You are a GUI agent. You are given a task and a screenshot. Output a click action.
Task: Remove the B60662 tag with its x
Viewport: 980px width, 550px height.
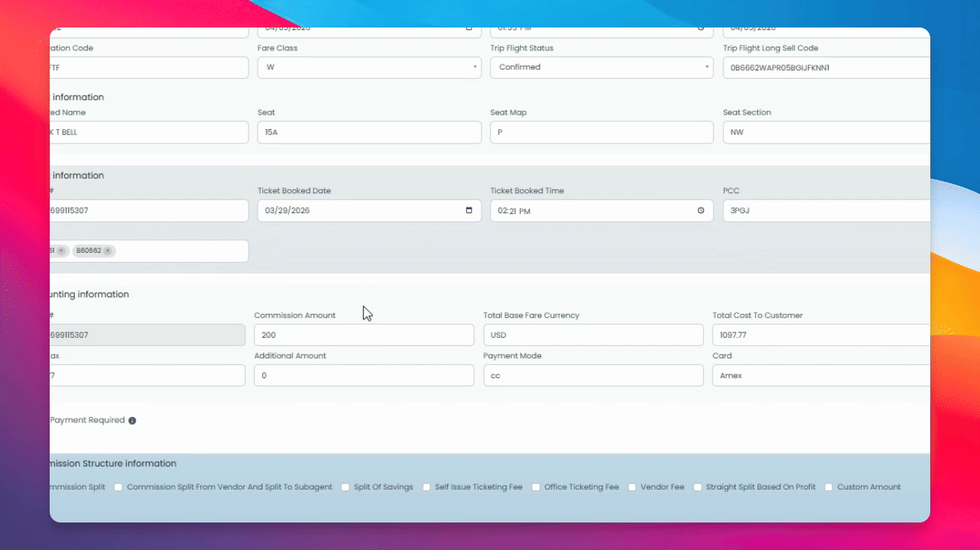point(108,251)
